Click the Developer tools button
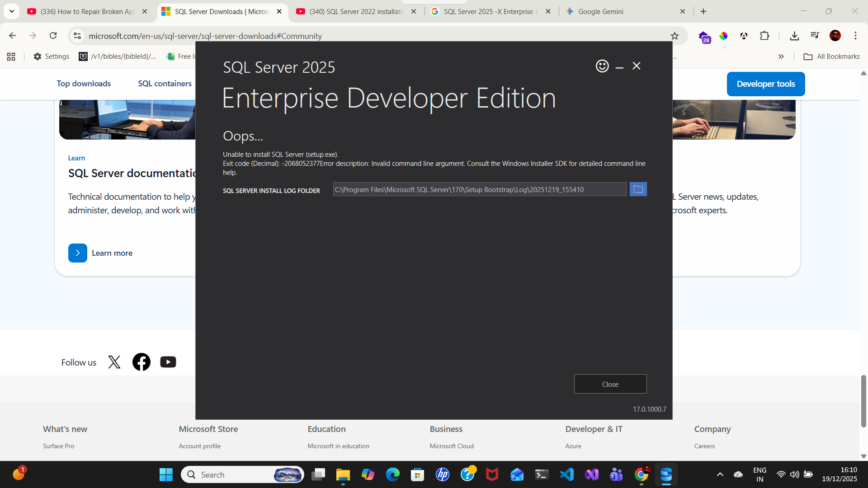This screenshot has width=868, height=488. [765, 84]
